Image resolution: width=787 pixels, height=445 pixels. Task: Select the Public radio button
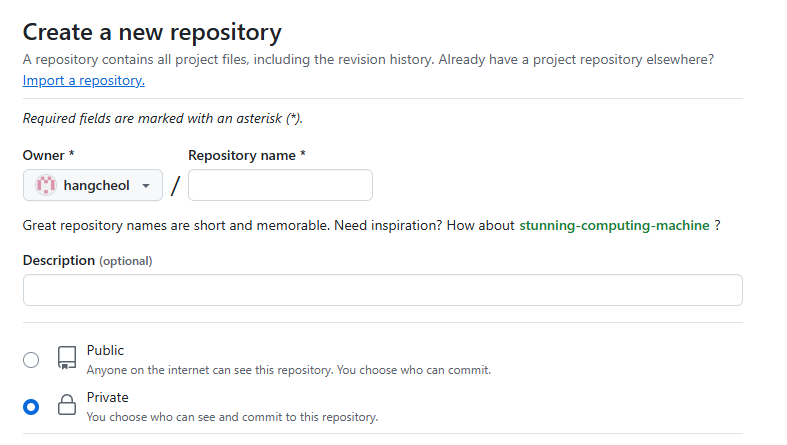(x=31, y=360)
